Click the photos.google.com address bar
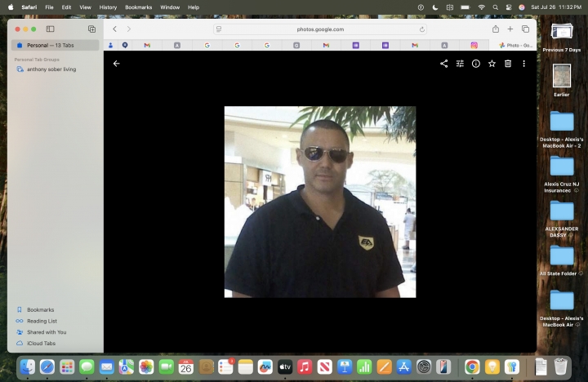588x382 pixels. pos(320,29)
